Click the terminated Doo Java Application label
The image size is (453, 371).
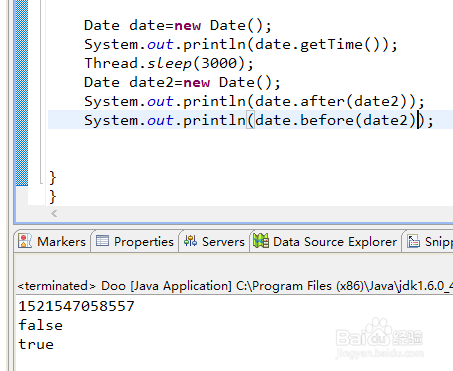point(235,286)
